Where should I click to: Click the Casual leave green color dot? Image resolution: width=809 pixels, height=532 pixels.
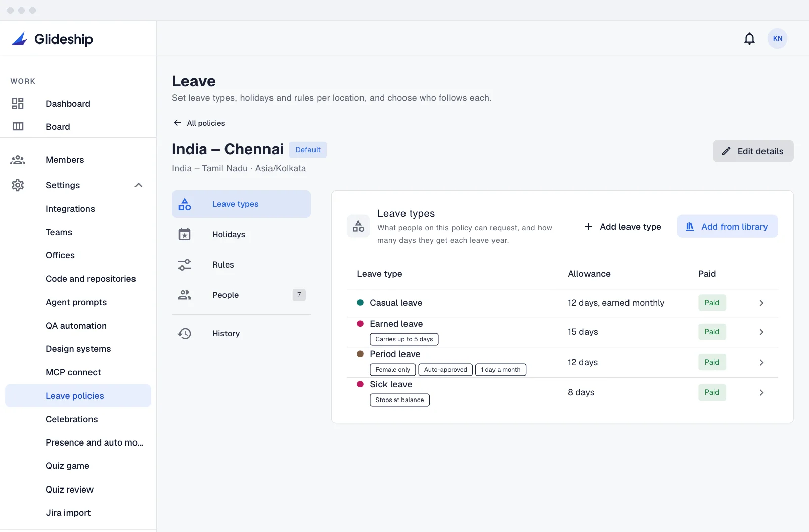(x=360, y=303)
